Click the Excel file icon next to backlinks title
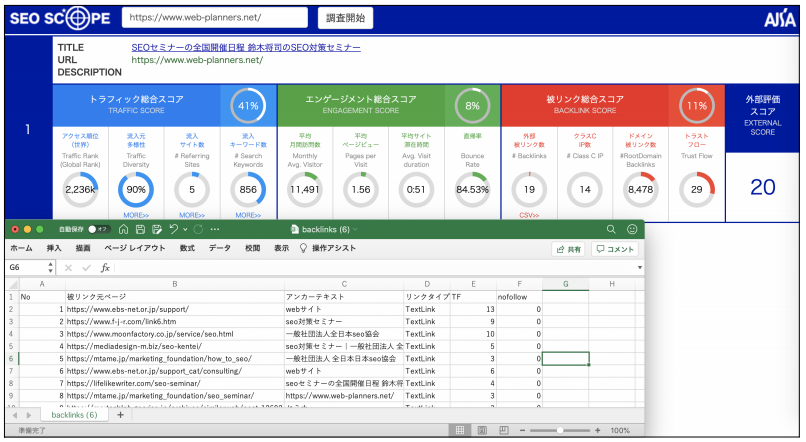Image resolution: width=806 pixels, height=442 pixels. click(295, 229)
